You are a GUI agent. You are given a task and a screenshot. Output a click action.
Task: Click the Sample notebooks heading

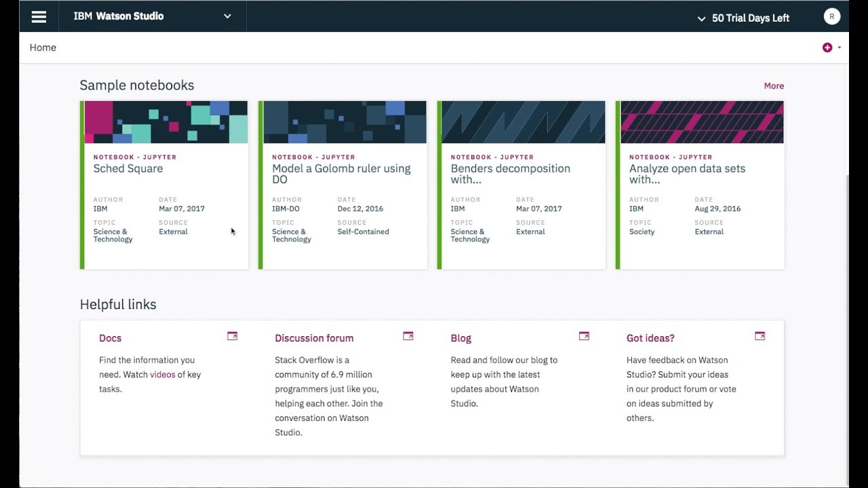[137, 85]
